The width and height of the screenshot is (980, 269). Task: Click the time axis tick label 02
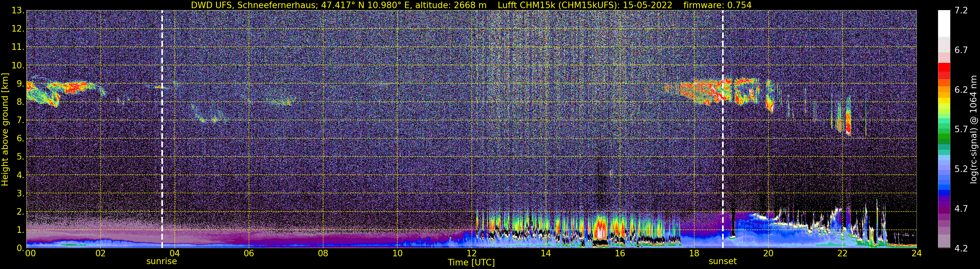coord(101,254)
